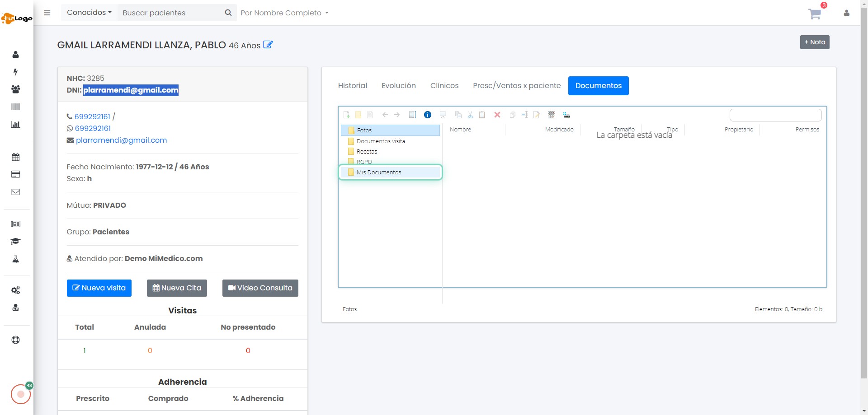Viewport: 868px width, 415px height.
Task: Click the sort/list view icon in toolbar
Action: [x=412, y=115]
